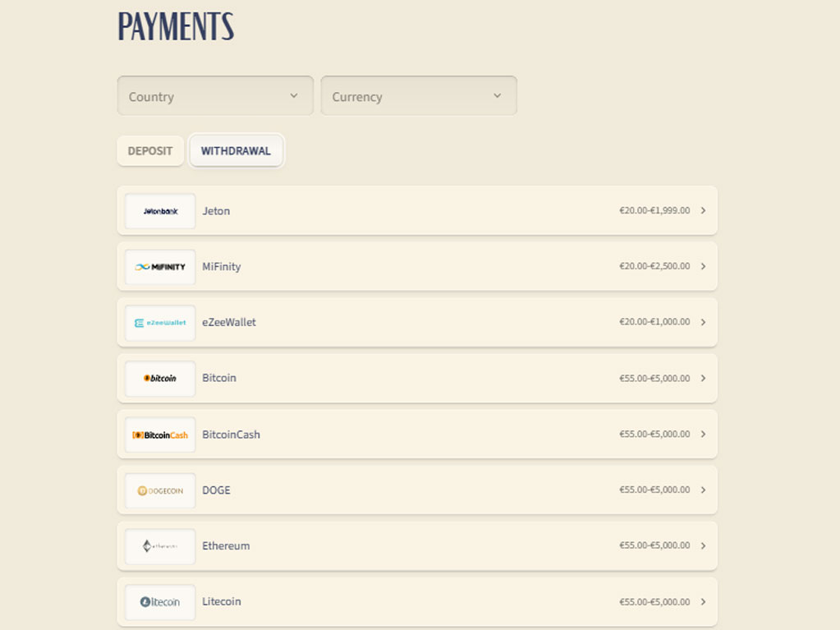The width and height of the screenshot is (840, 630).
Task: Click the BitcoinCash logo icon
Action: tap(160, 435)
